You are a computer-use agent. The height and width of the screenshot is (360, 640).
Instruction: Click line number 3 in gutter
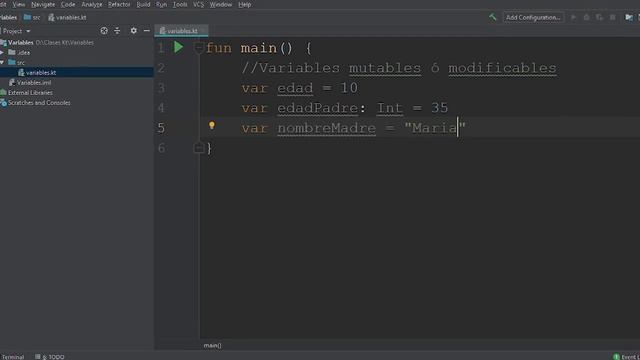point(161,88)
